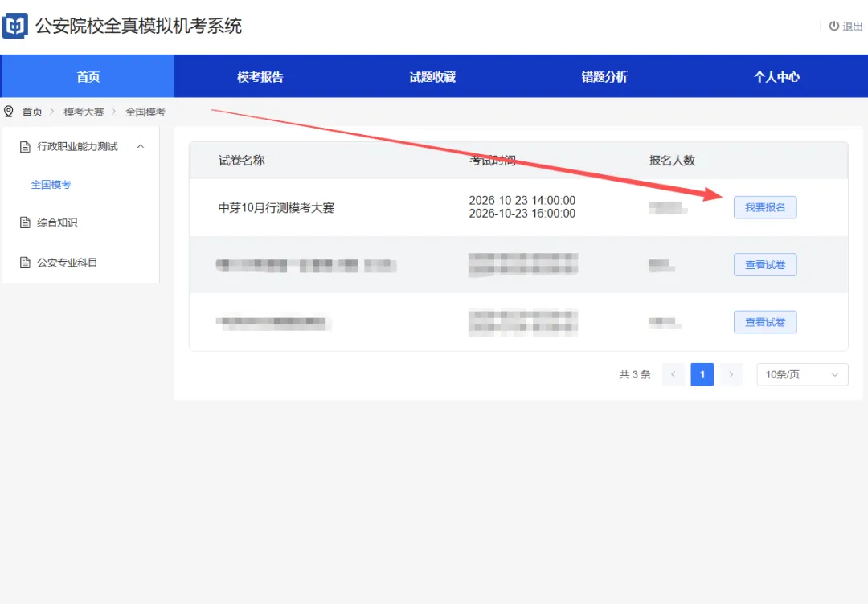Click 查看试卷 in the third table row
The height and width of the screenshot is (604, 868).
(765, 322)
